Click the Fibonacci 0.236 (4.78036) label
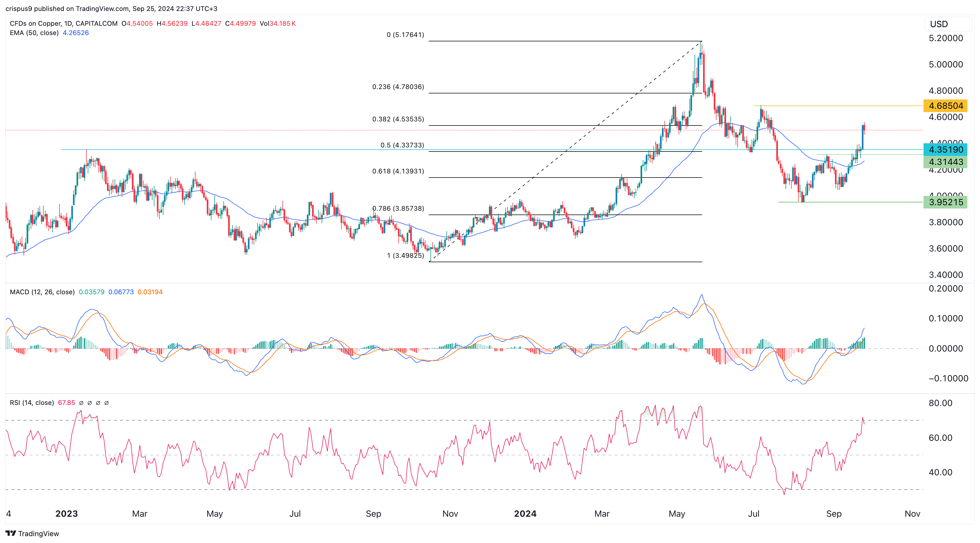Image resolution: width=980 pixels, height=543 pixels. pos(398,87)
